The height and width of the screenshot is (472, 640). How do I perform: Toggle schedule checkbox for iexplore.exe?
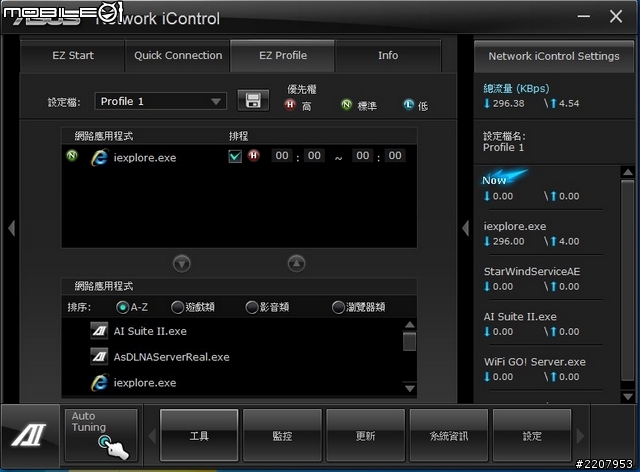pos(235,156)
